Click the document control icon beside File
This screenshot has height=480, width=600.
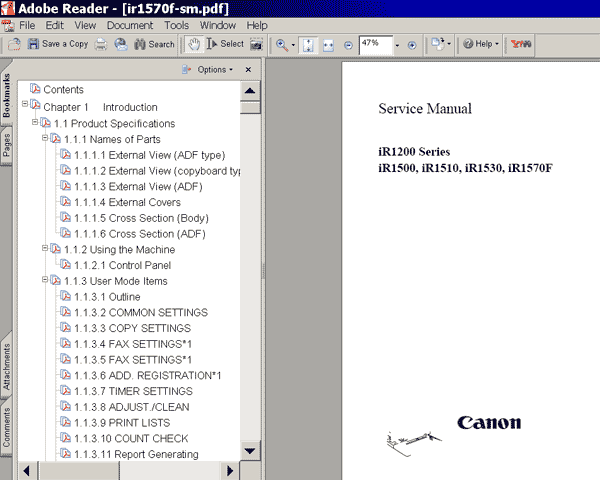(7, 26)
